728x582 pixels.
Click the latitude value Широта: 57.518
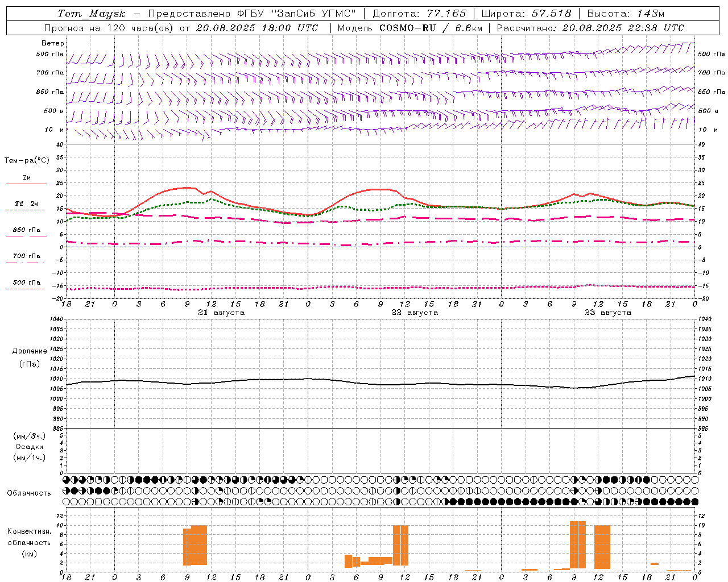(x=527, y=14)
